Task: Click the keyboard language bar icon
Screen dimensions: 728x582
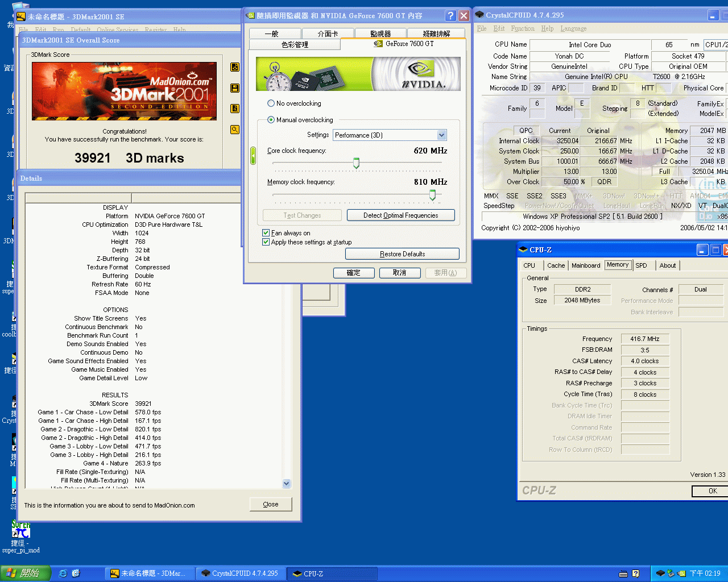Action: (623, 573)
